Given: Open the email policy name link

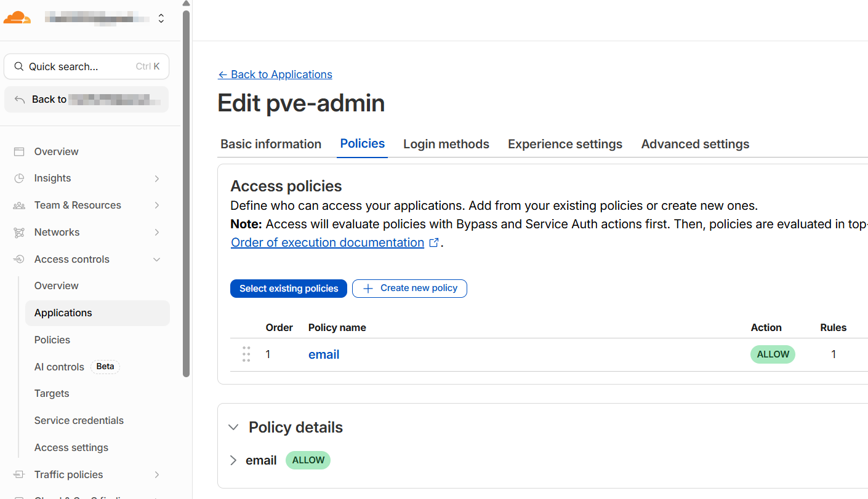Looking at the screenshot, I should [324, 354].
